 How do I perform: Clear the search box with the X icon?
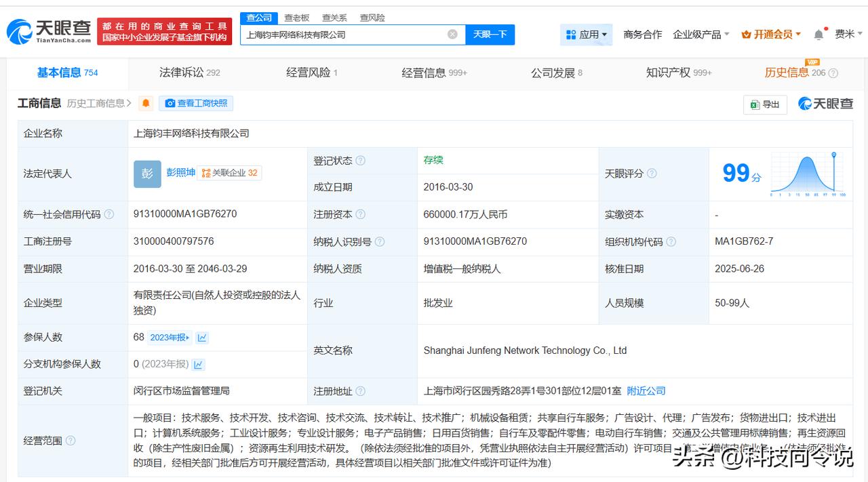pyautogui.click(x=452, y=35)
